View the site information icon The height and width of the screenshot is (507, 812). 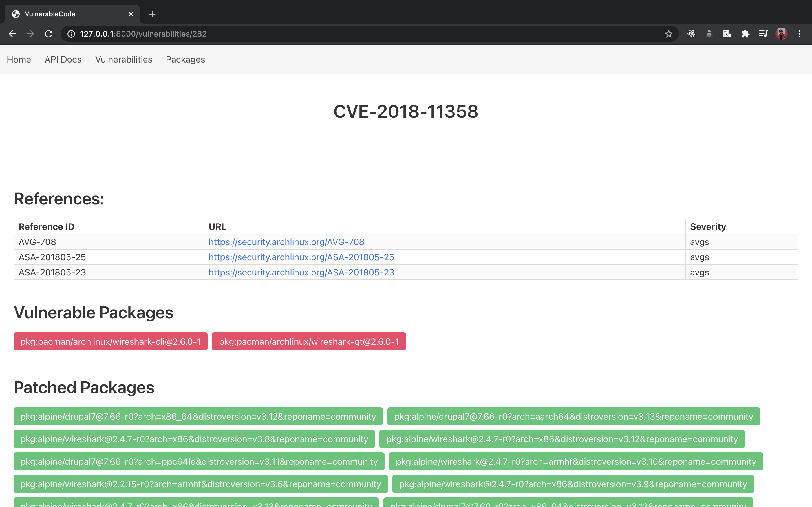point(71,34)
